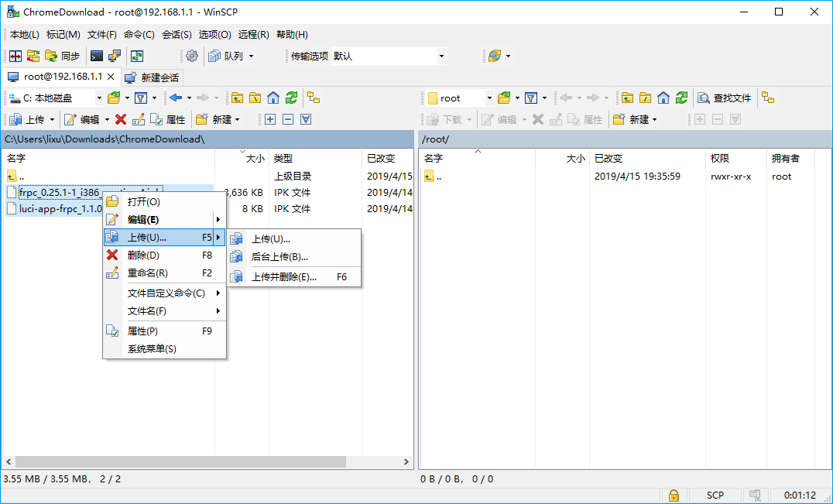
Task: Click local panel open directory icon
Action: point(114,98)
